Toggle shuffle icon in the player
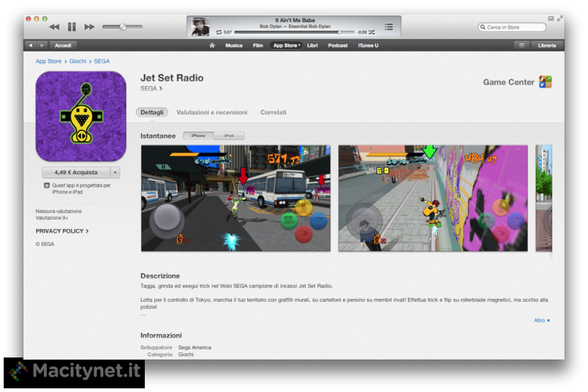This screenshot has width=588, height=392. (x=372, y=32)
